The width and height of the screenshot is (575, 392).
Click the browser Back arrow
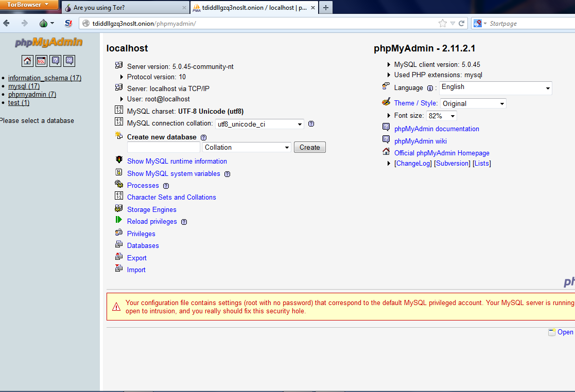(x=6, y=24)
